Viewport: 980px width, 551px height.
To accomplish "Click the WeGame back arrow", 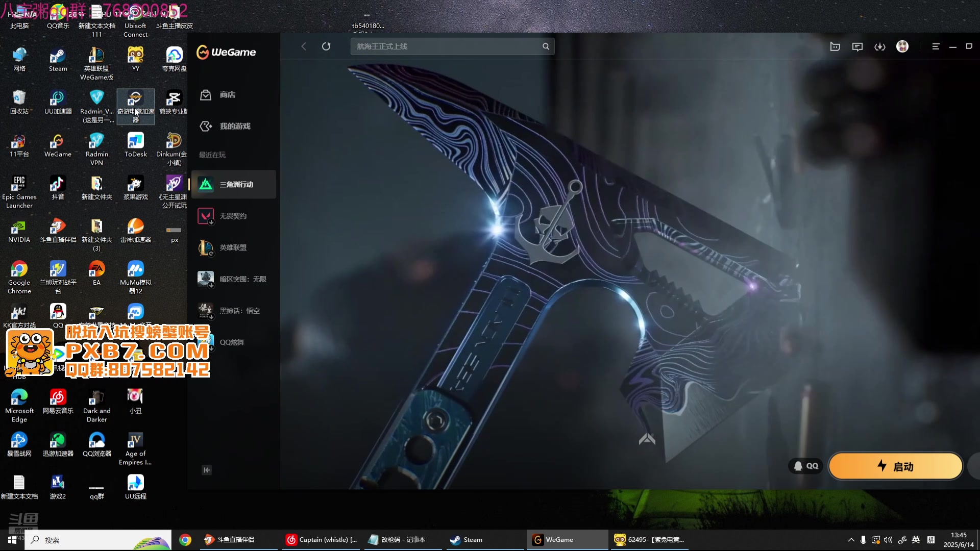I will [x=304, y=46].
